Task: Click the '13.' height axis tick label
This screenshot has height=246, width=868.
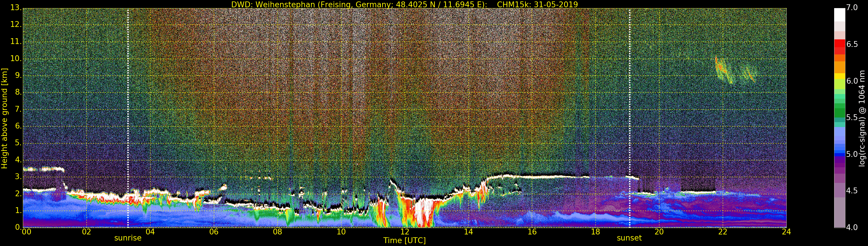Action: [16, 8]
